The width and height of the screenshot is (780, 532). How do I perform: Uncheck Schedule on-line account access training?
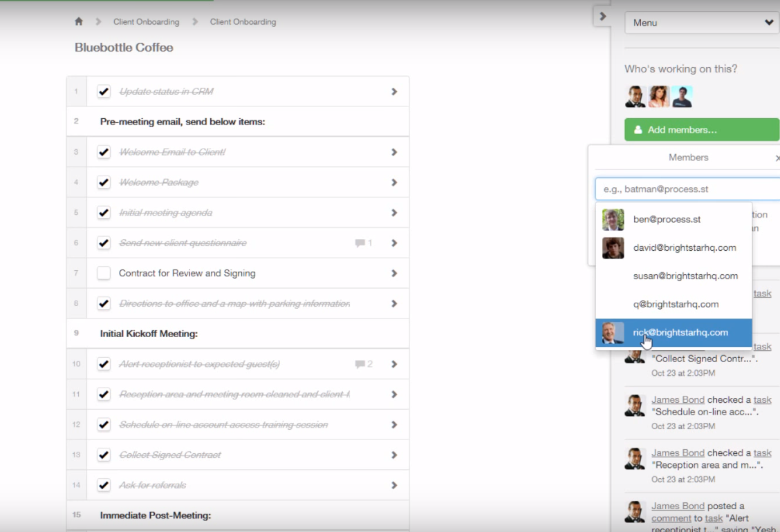pos(104,425)
